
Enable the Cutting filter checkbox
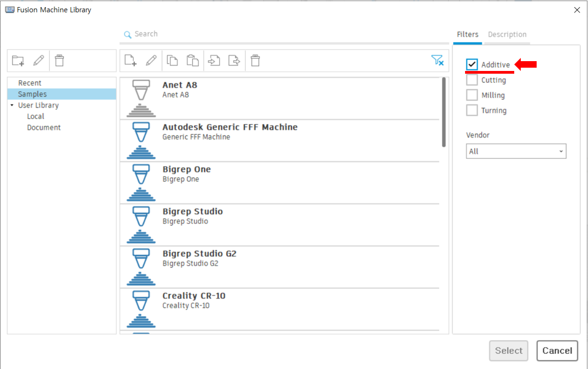(x=472, y=80)
